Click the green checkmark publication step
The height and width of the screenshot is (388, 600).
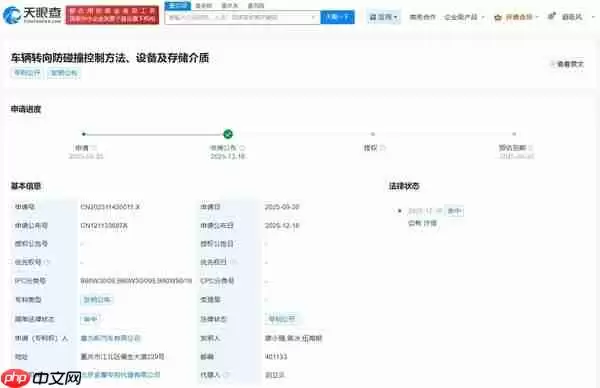click(228, 134)
